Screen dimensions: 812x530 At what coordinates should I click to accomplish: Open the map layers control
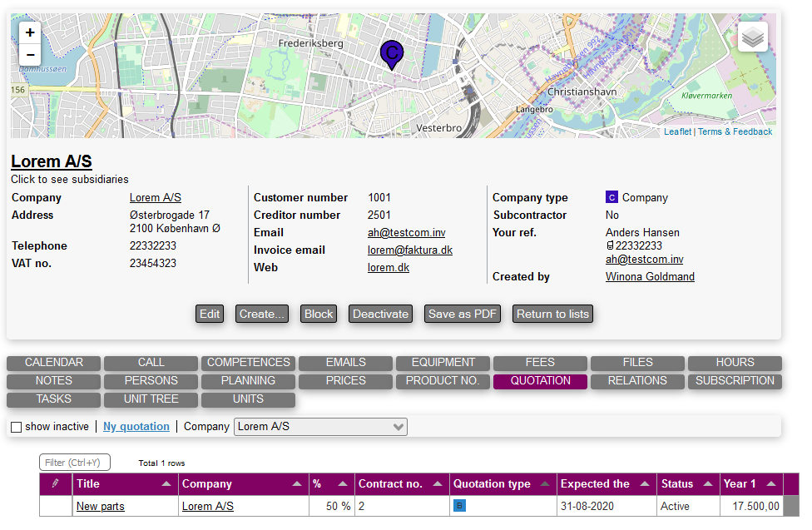pos(752,37)
